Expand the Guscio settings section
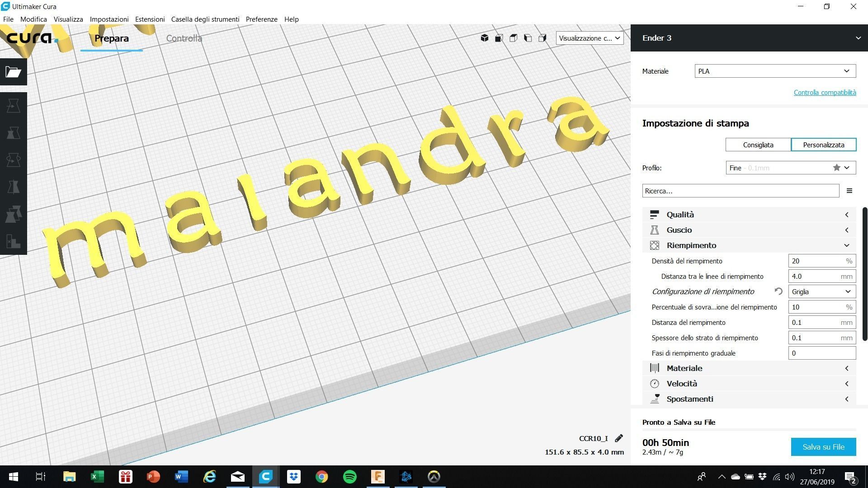This screenshot has width=868, height=488. click(x=749, y=230)
